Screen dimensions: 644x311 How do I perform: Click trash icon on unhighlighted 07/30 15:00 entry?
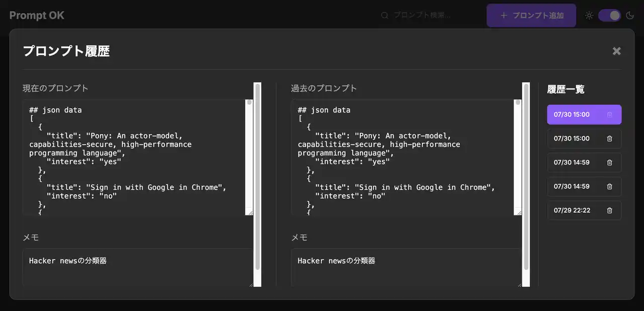tap(609, 138)
